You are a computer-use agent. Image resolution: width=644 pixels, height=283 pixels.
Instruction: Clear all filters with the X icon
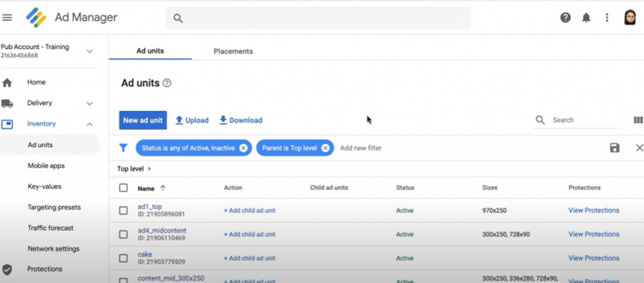[639, 148]
